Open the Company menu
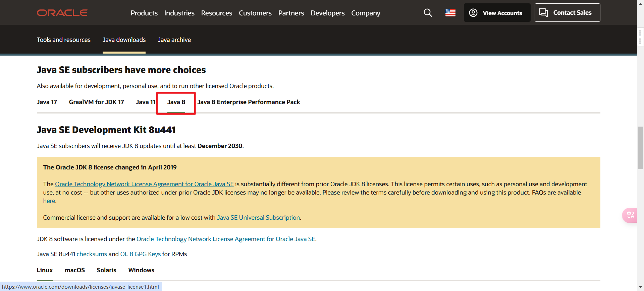Viewport: 644px width, 291px height. coord(366,13)
